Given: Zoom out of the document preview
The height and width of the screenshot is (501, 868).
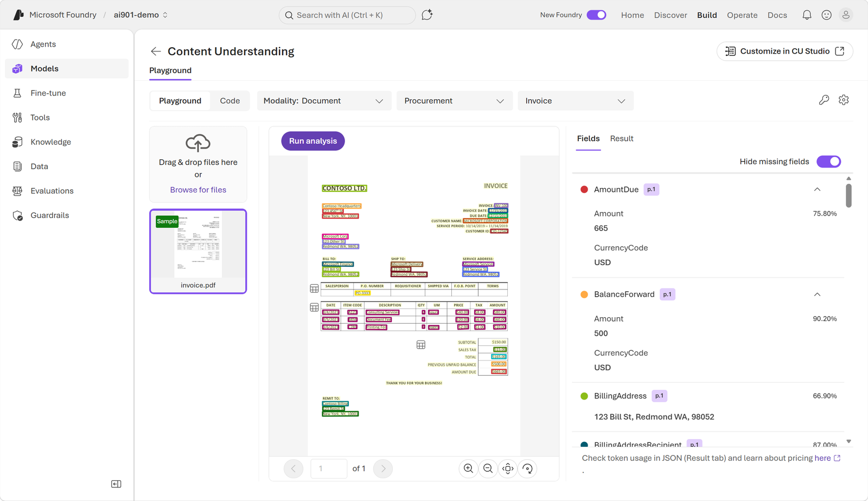Looking at the screenshot, I should (x=488, y=468).
